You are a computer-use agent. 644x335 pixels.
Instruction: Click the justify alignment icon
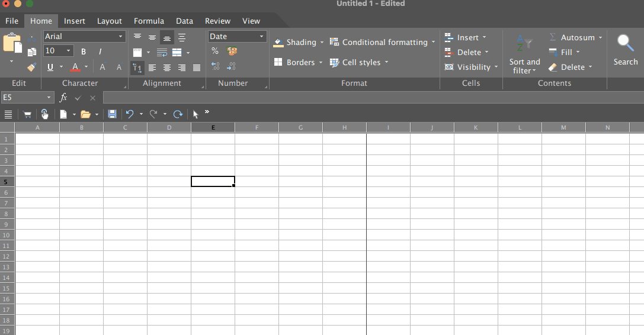pos(197,68)
